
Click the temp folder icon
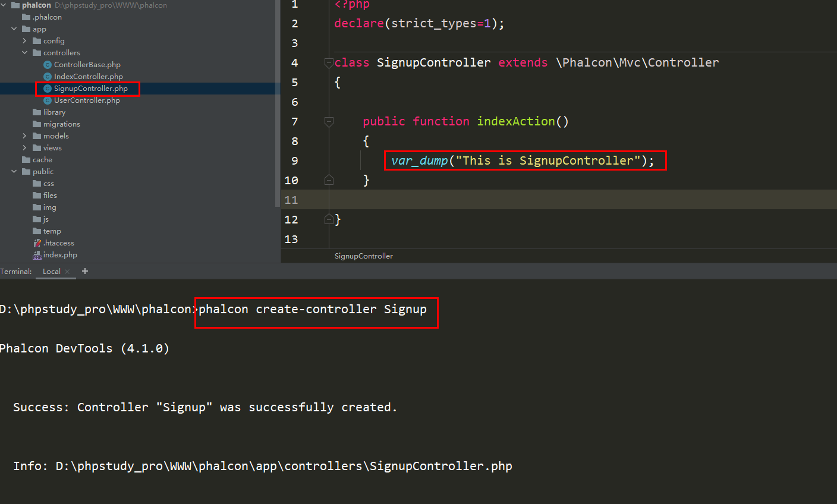[x=37, y=231]
